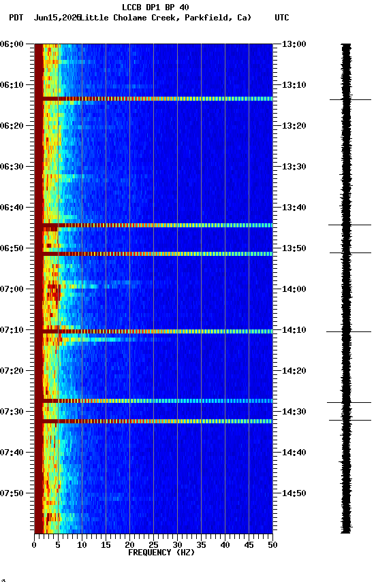Click the seismogram spike near 13:13 UTC

(x=351, y=100)
